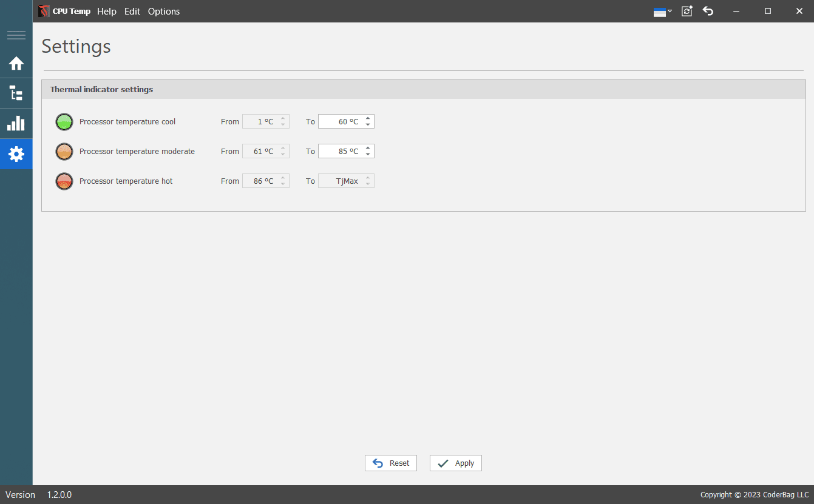Click the red hot temperature indicator
The image size is (814, 504).
[x=64, y=181]
